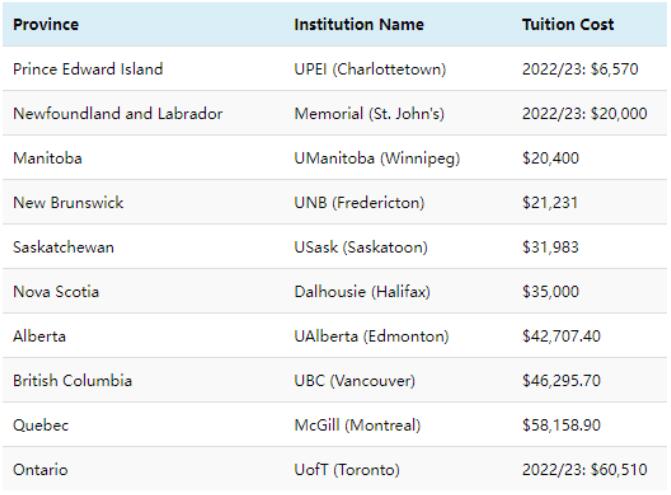Screen dimensions: 671x495
Task: Click the Dalhousie (Halifax) cell
Action: [362, 291]
